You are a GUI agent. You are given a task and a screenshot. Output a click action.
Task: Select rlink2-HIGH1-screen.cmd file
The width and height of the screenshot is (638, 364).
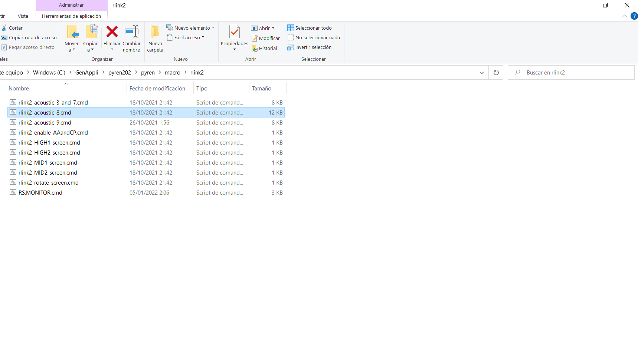click(146, 142)
